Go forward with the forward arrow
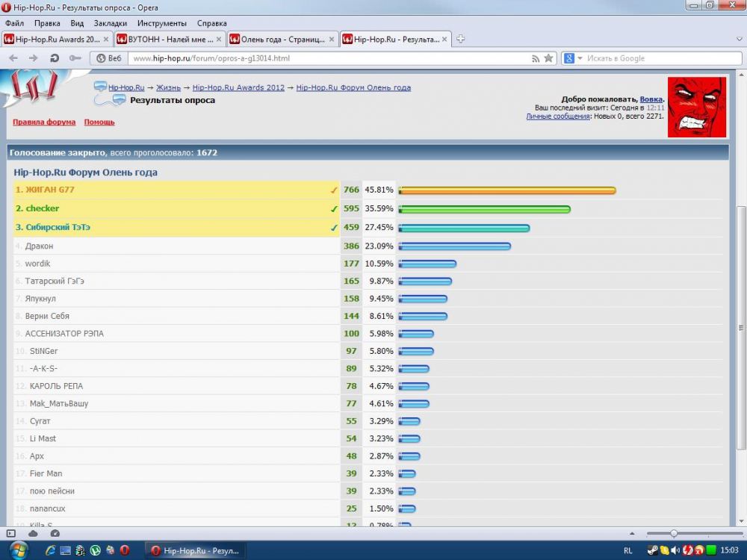The image size is (747, 560). coord(33,58)
